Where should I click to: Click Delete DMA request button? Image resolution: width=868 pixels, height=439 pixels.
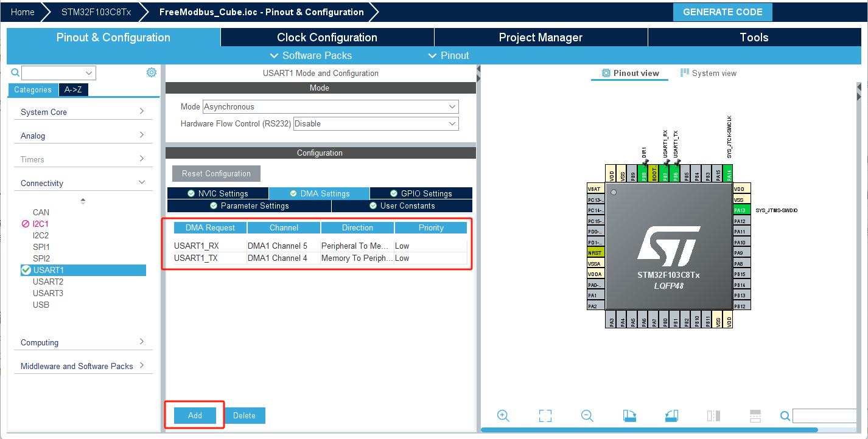pyautogui.click(x=244, y=415)
